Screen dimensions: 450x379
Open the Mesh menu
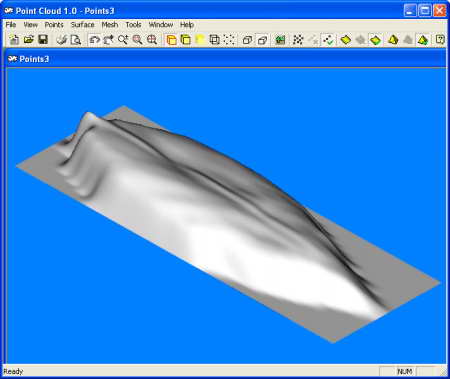(x=110, y=25)
